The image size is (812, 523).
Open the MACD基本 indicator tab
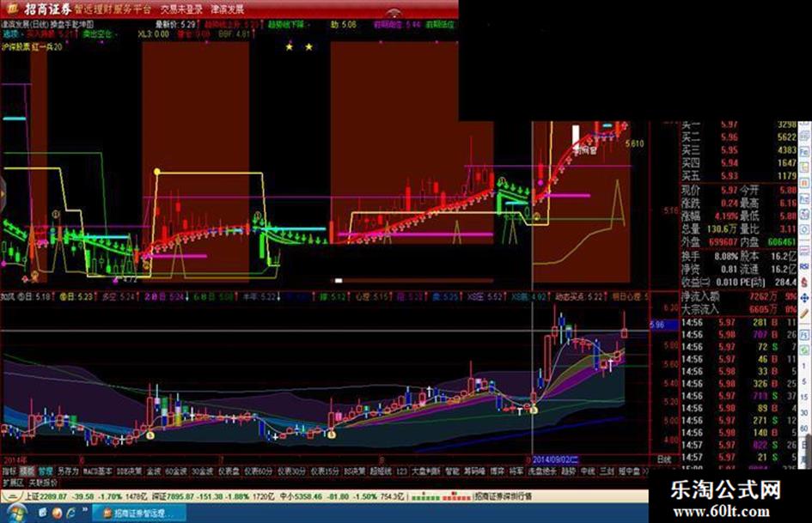97,471
